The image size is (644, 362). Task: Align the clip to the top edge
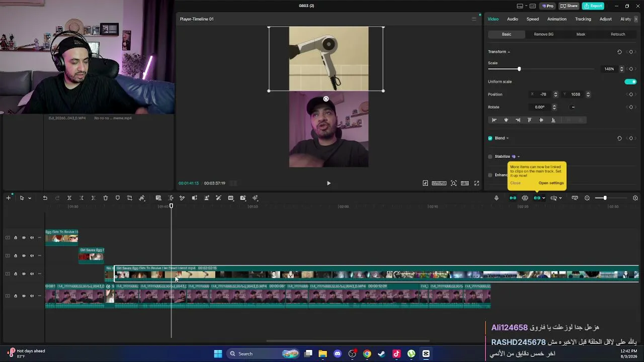coord(529,120)
